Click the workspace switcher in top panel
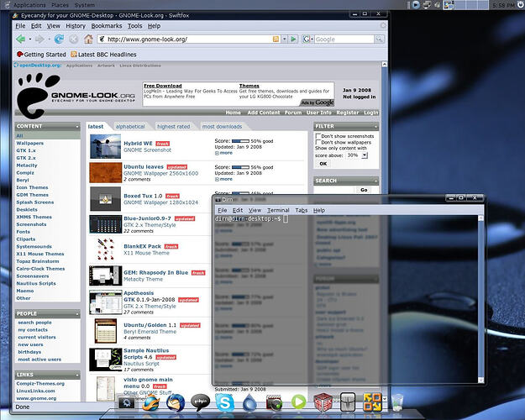 465,5
